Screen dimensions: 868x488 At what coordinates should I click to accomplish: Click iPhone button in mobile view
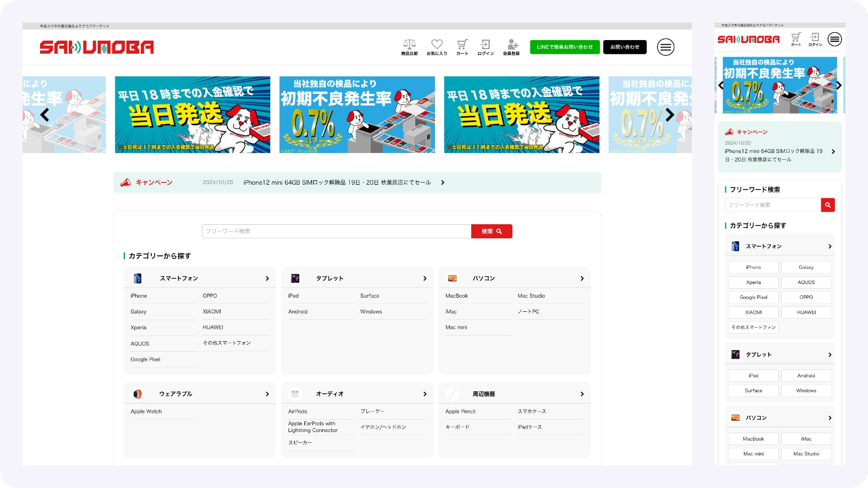click(x=753, y=267)
